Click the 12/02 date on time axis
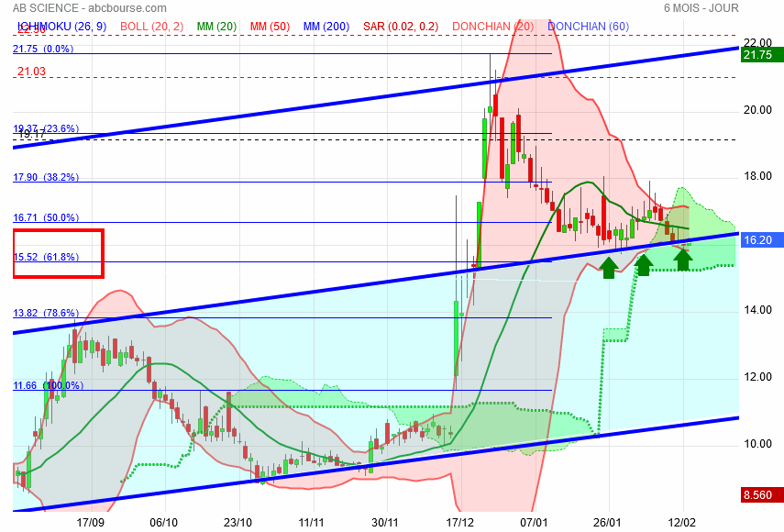Screen dimensions: 784x532 tap(682, 523)
